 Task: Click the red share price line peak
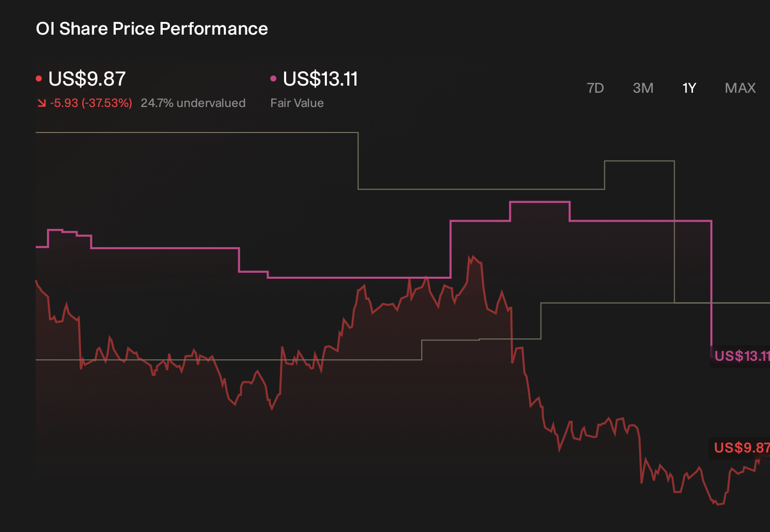click(x=472, y=257)
